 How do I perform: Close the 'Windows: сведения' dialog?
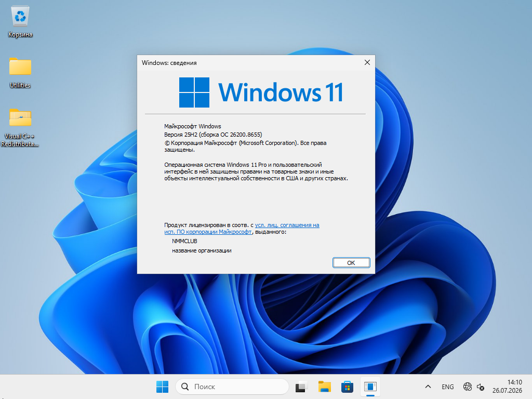(367, 62)
